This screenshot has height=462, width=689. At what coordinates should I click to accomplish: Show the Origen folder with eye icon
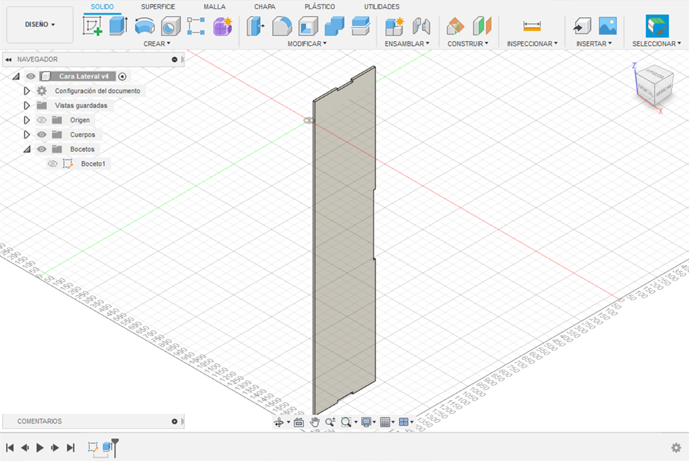42,120
